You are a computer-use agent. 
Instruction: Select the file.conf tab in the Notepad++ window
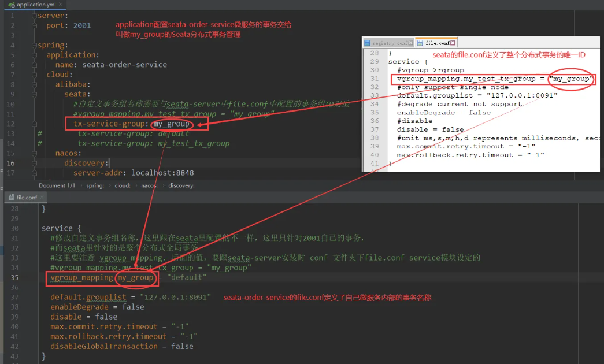point(436,43)
